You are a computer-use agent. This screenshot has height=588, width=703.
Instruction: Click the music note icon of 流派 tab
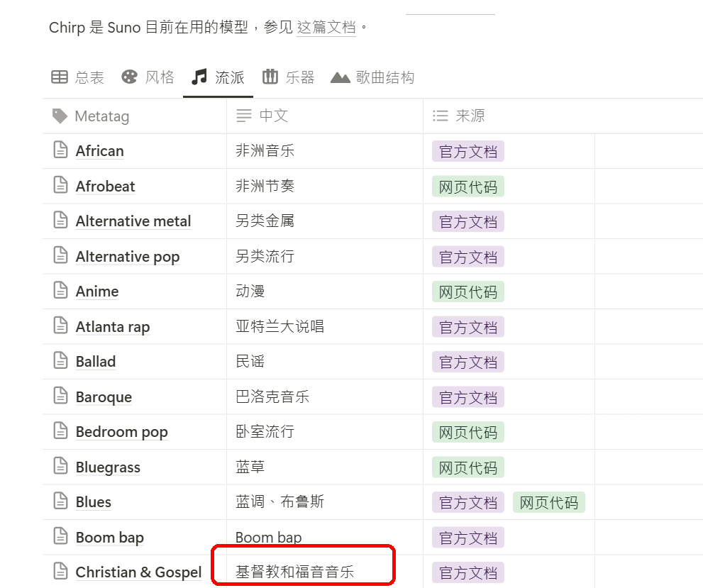point(199,77)
